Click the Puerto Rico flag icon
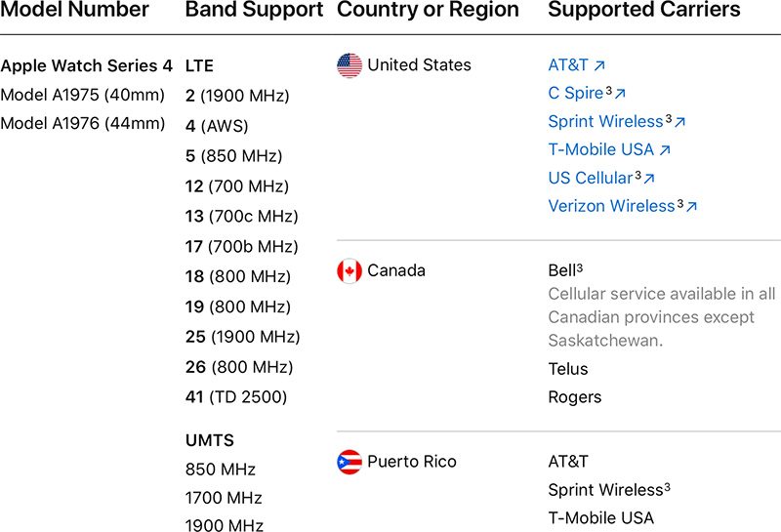The height and width of the screenshot is (532, 781). pos(349,462)
